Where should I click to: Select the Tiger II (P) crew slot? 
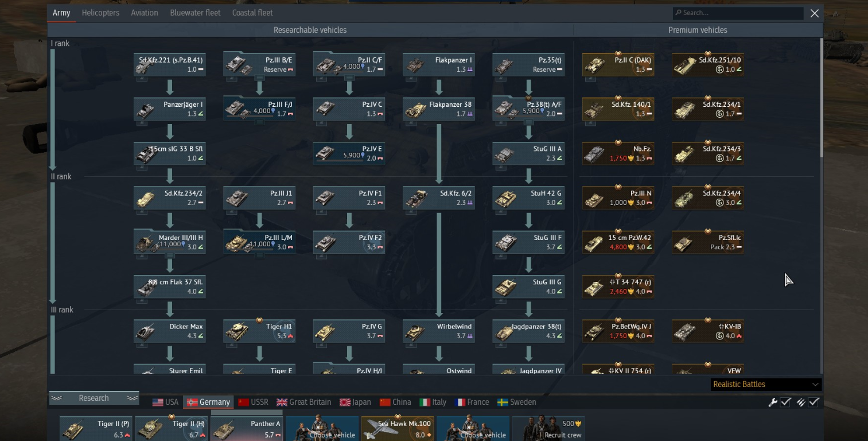[x=96, y=429]
